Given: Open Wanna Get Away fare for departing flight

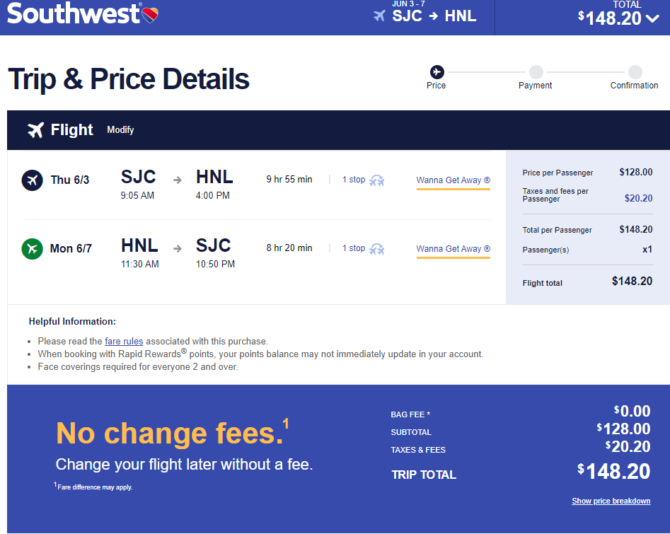Looking at the screenshot, I should point(453,180).
